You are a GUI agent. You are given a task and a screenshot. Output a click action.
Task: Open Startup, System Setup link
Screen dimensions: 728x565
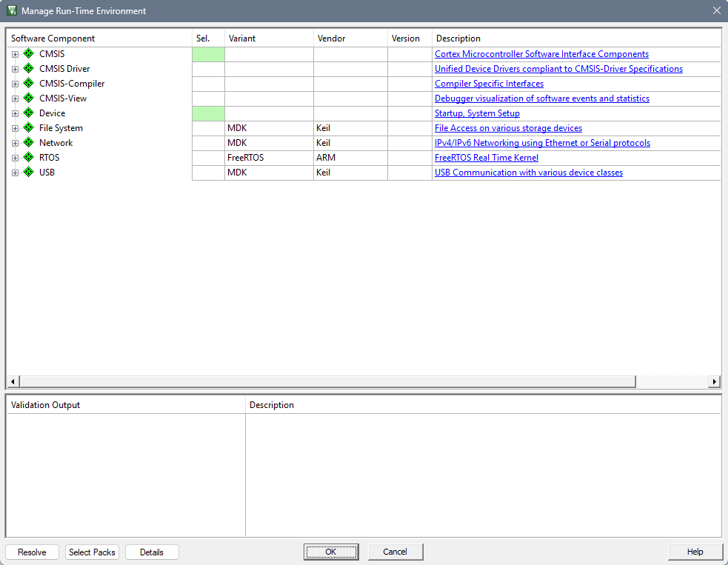tap(477, 113)
